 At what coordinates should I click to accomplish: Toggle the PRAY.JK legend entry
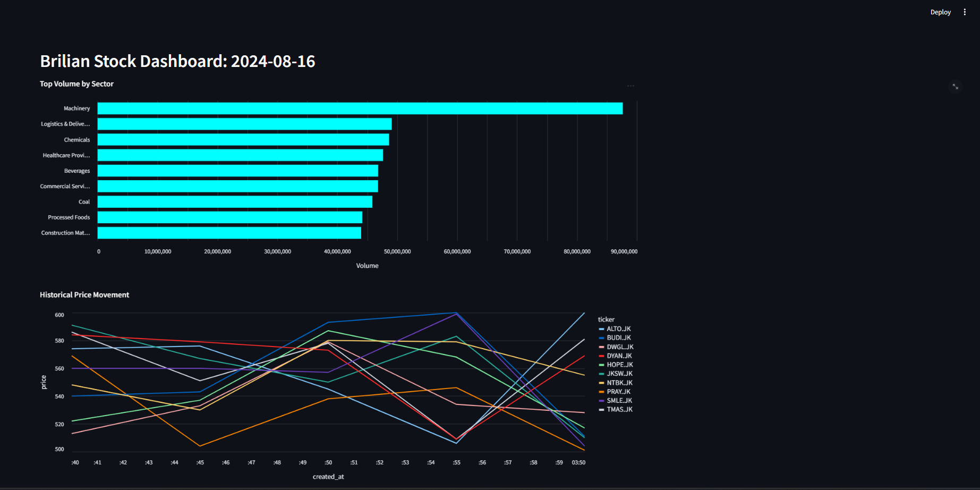click(618, 391)
